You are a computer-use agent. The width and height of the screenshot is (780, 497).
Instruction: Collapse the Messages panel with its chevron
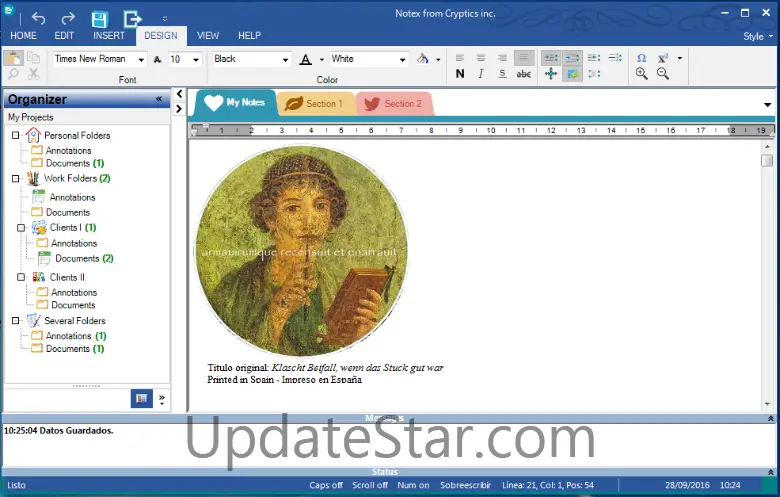pyautogui.click(x=771, y=418)
